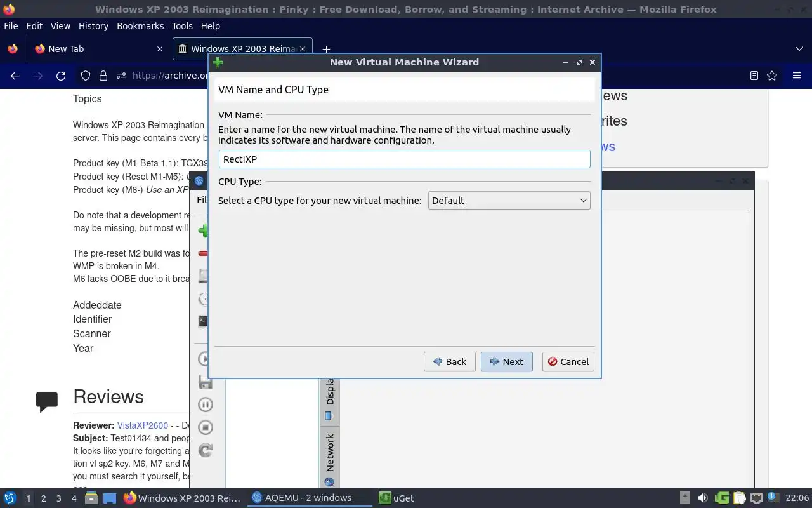Open the File menu in Firefox
Screen dimensions: 812x508
click(11, 26)
